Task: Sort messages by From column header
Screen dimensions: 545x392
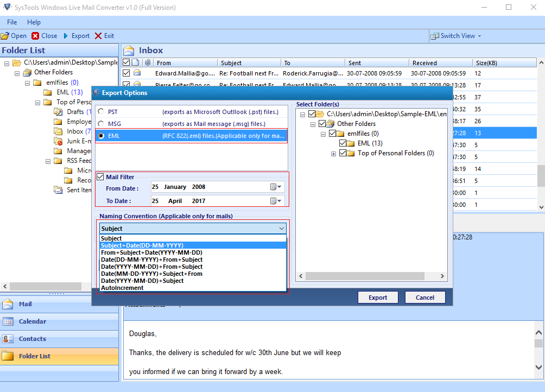Action: coord(185,62)
